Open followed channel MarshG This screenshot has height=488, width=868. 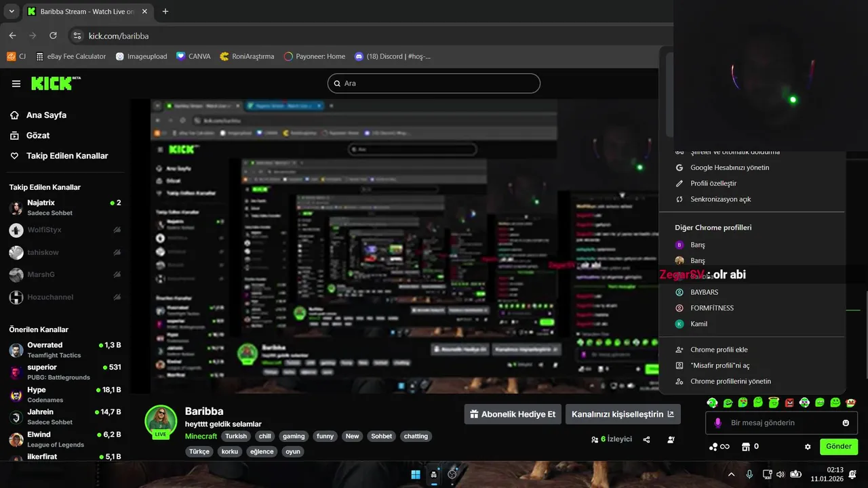(65, 274)
